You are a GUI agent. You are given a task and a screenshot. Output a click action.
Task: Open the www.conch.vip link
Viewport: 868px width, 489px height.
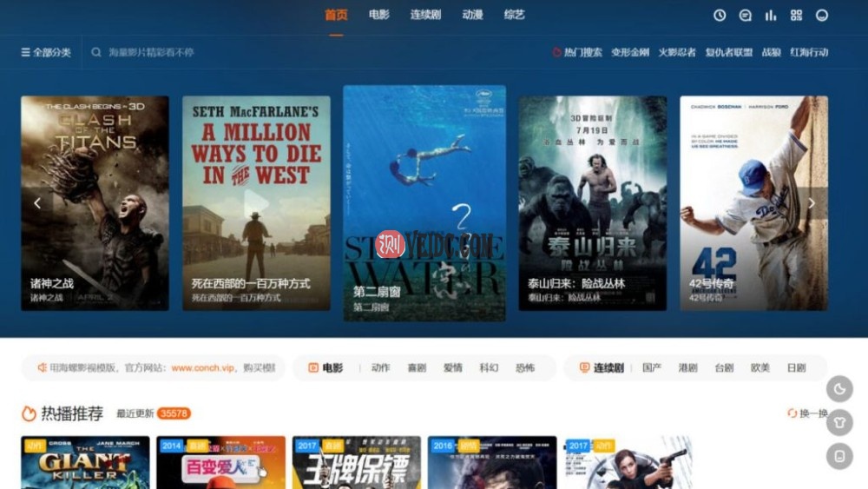coord(202,367)
